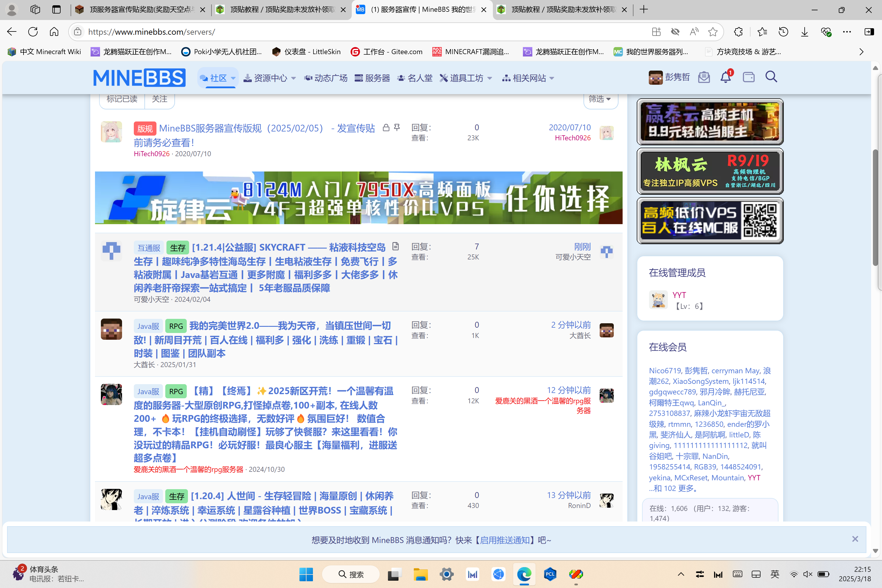Open MineBBS search magnifier
This screenshot has width=882, height=588.
tap(771, 77)
